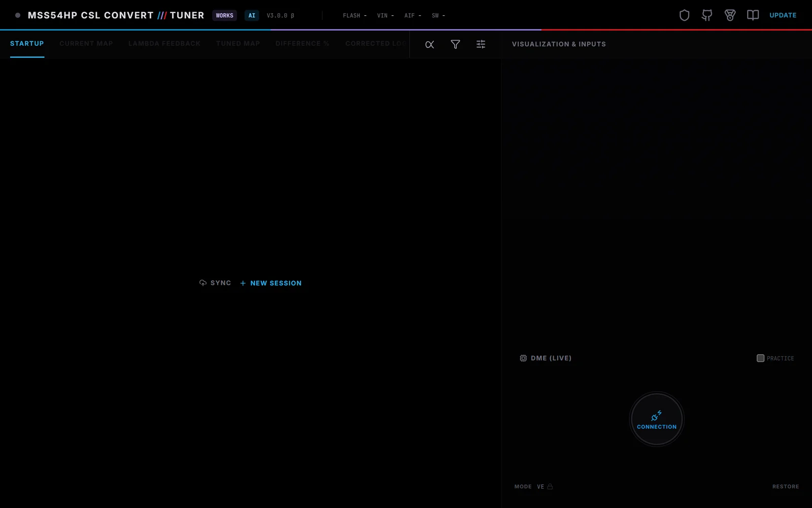
Task: Click the DME chip icon
Action: (x=523, y=358)
